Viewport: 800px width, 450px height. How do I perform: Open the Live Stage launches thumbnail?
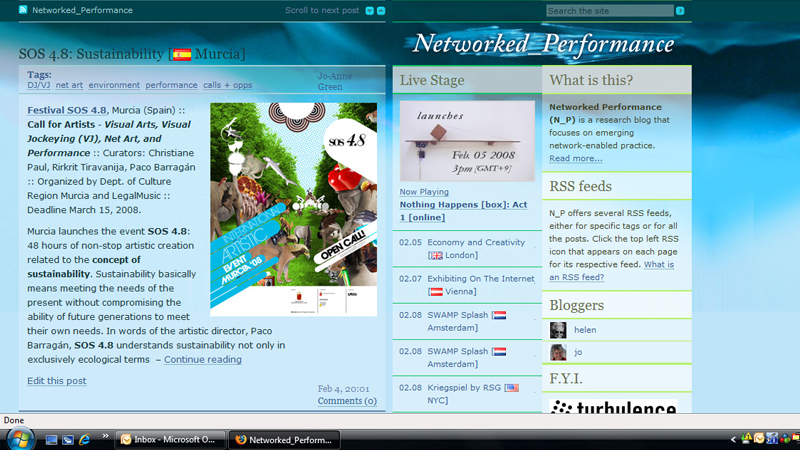[467, 141]
